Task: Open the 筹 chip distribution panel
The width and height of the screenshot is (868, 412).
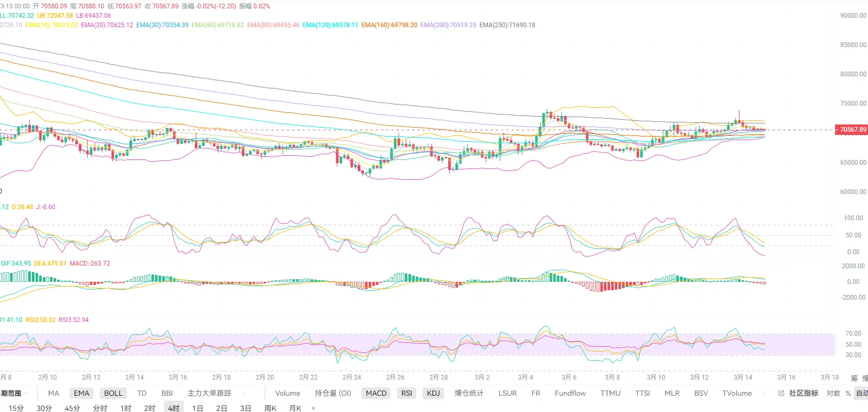Action: tap(854, 377)
